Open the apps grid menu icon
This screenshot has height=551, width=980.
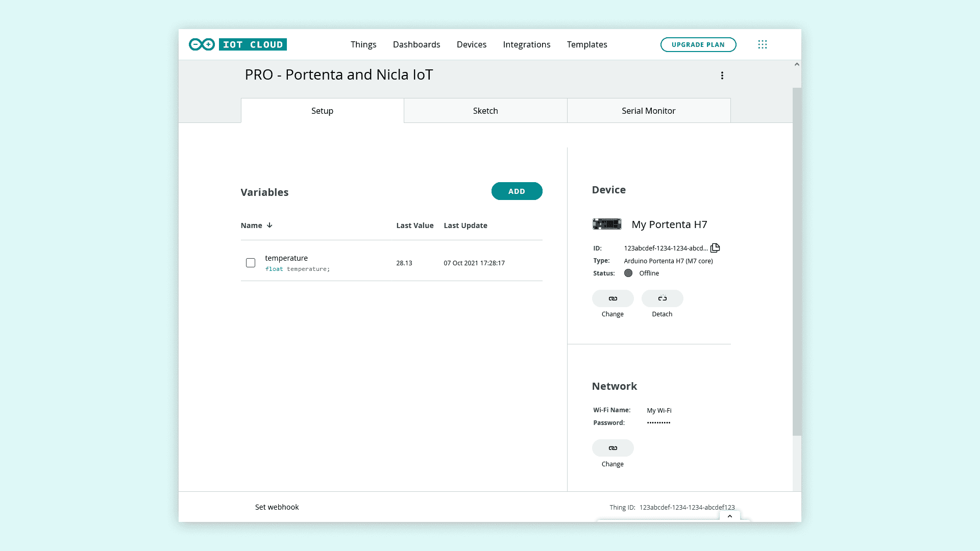point(763,44)
